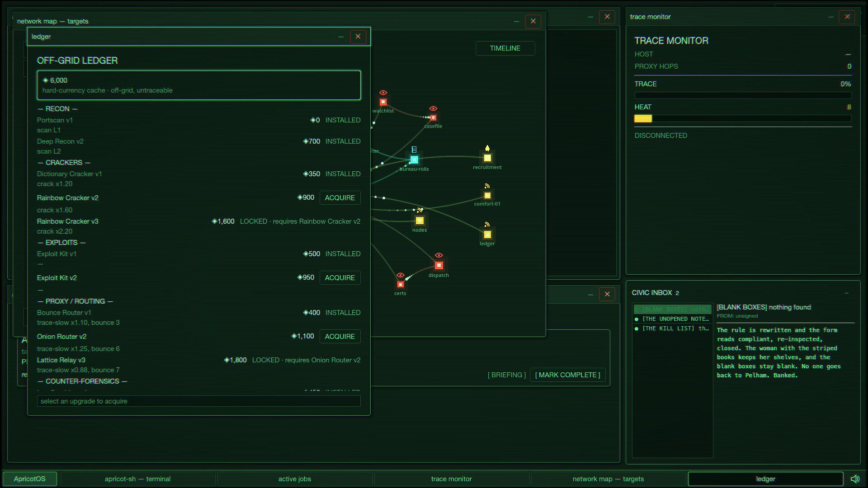The width and height of the screenshot is (868, 488).
Task: Open THE KILL LIST inbox message
Action: click(x=673, y=328)
